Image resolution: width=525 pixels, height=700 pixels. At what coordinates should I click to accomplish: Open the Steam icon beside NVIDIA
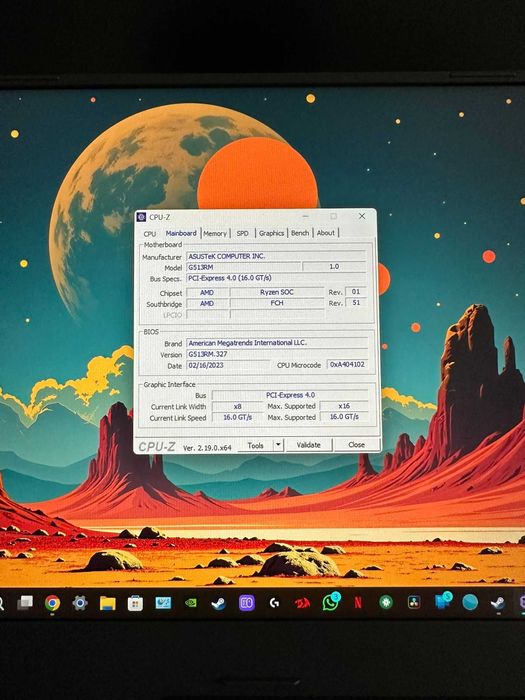pos(218,603)
